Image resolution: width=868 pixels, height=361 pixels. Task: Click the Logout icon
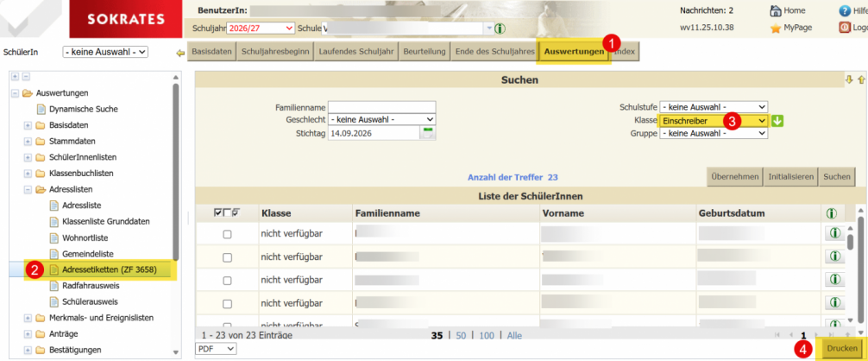(845, 27)
